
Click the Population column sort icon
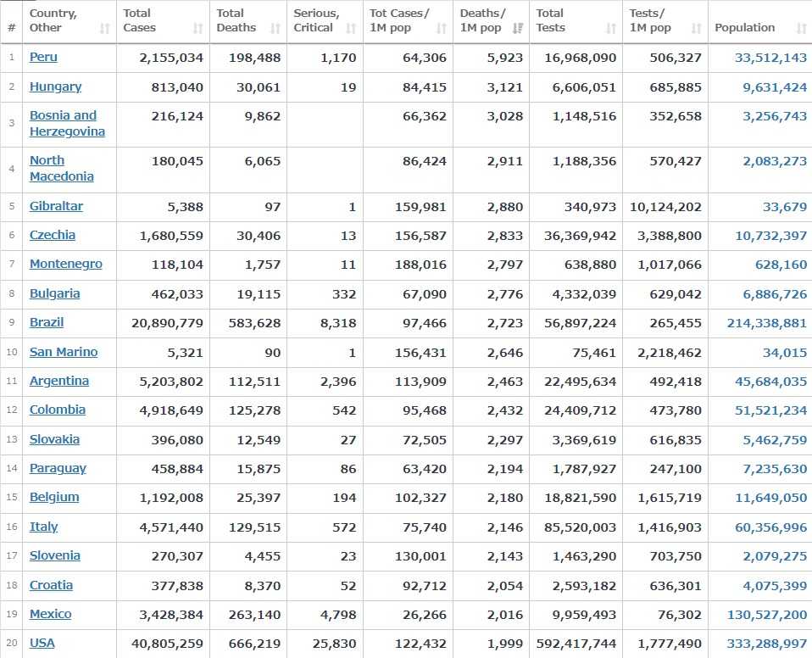pyautogui.click(x=801, y=29)
